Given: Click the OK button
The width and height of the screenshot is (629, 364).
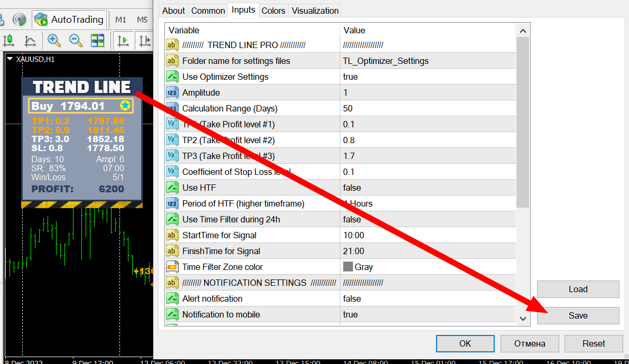Looking at the screenshot, I should [465, 343].
